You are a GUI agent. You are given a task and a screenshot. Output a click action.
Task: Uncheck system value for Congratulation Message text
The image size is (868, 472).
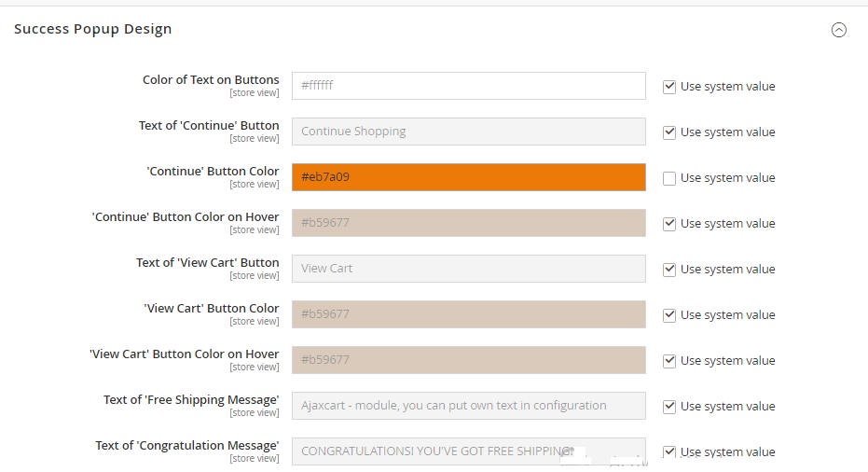(x=669, y=452)
